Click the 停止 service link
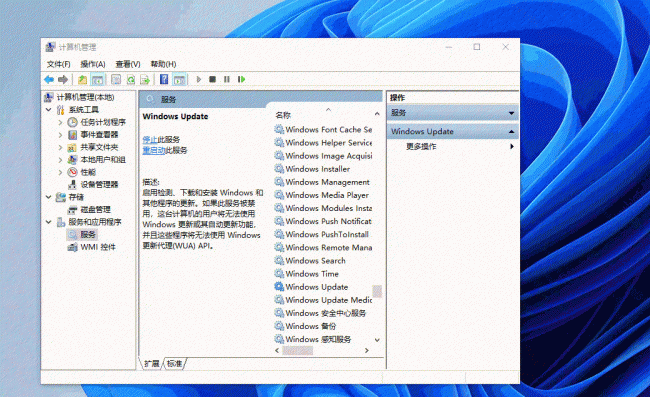The height and width of the screenshot is (397, 650). [x=150, y=139]
